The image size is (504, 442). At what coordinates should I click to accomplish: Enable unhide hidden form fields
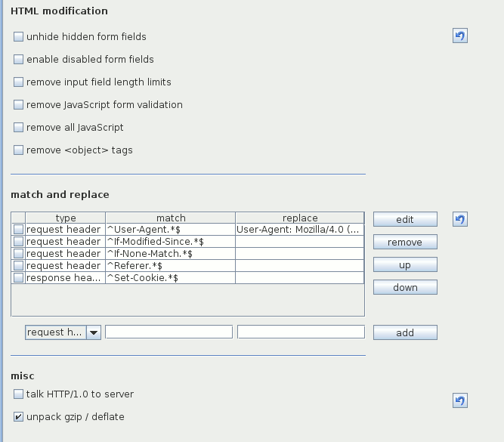coord(19,36)
